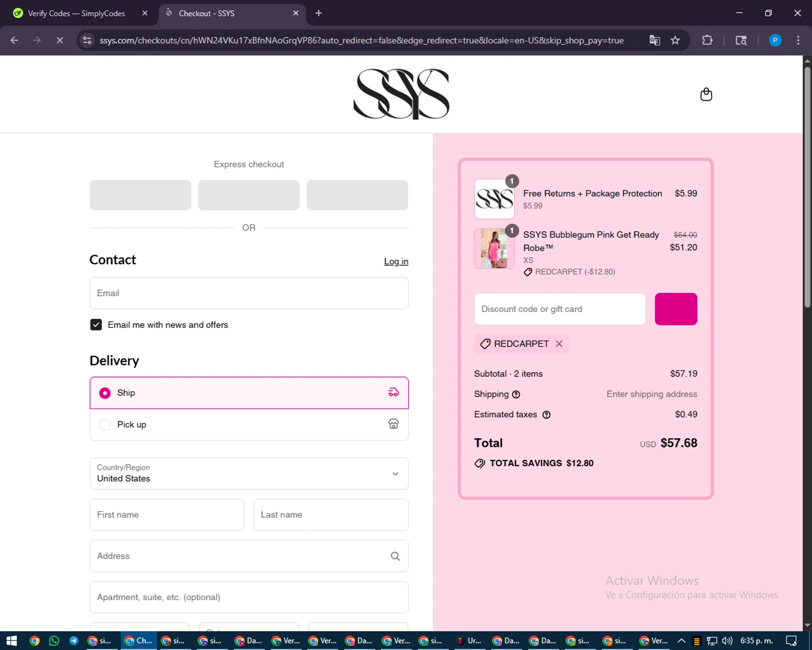View site information icon in address bar
812x650 pixels.
87,40
